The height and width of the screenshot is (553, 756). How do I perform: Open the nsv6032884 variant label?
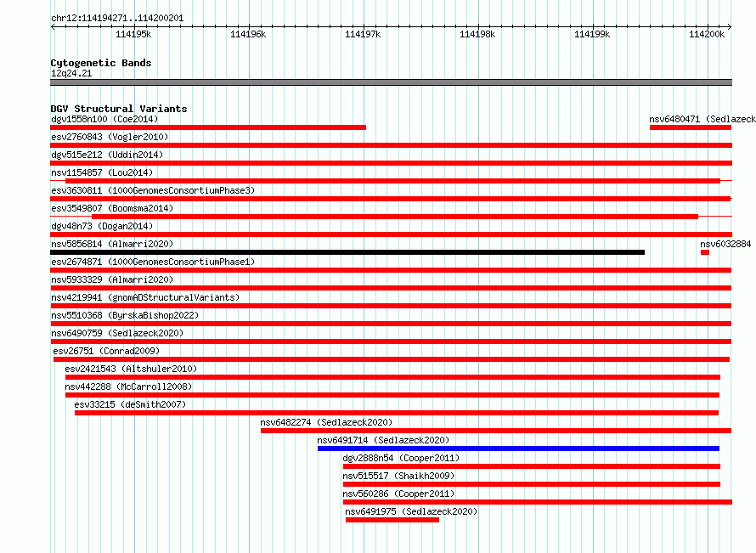(x=725, y=244)
